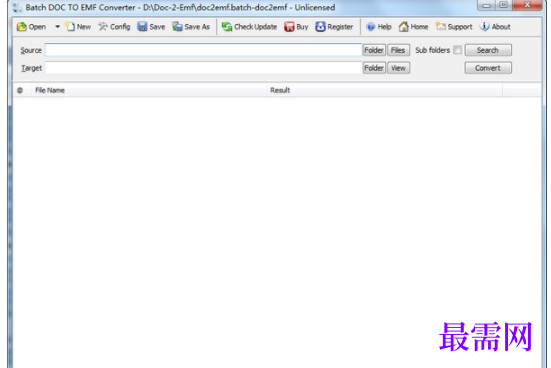
Task: Open Help from the toolbar
Action: pyautogui.click(x=378, y=27)
